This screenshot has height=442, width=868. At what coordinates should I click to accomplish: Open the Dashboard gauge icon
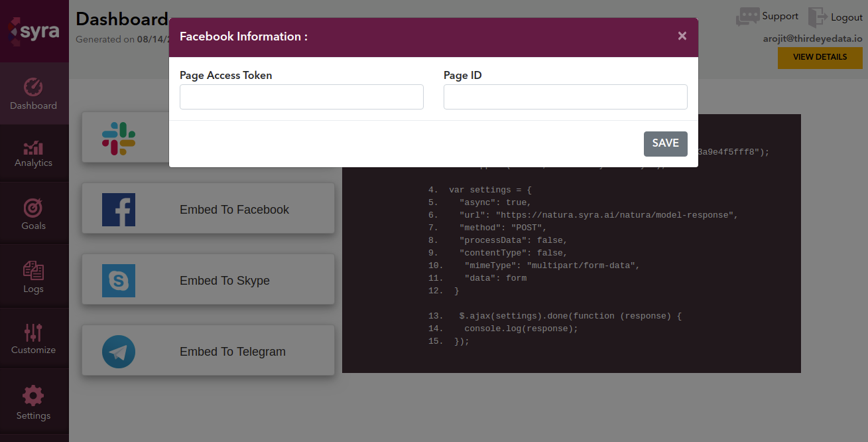(33, 87)
